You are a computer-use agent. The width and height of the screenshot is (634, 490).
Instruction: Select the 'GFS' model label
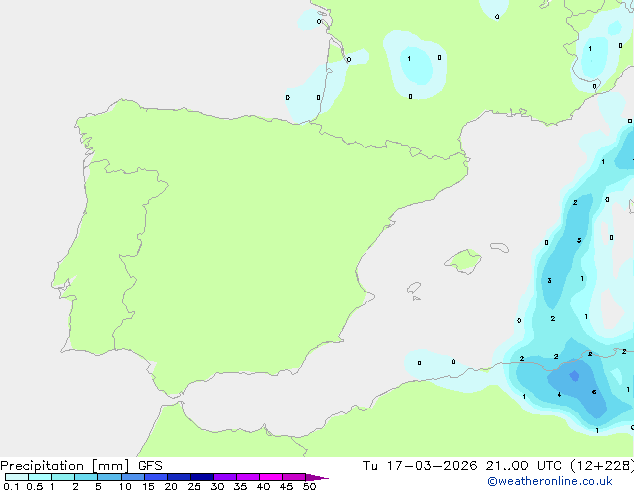[150, 466]
